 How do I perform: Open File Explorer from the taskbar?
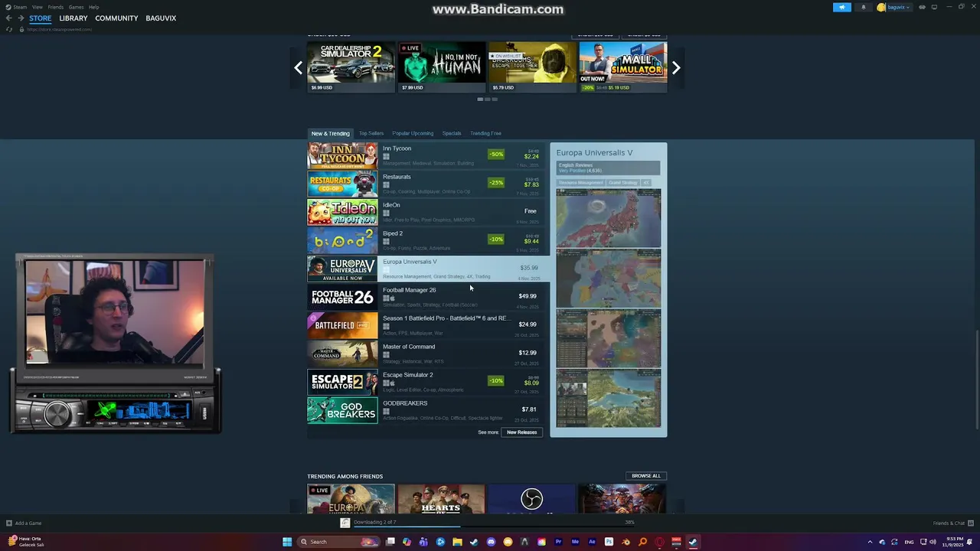pyautogui.click(x=457, y=542)
